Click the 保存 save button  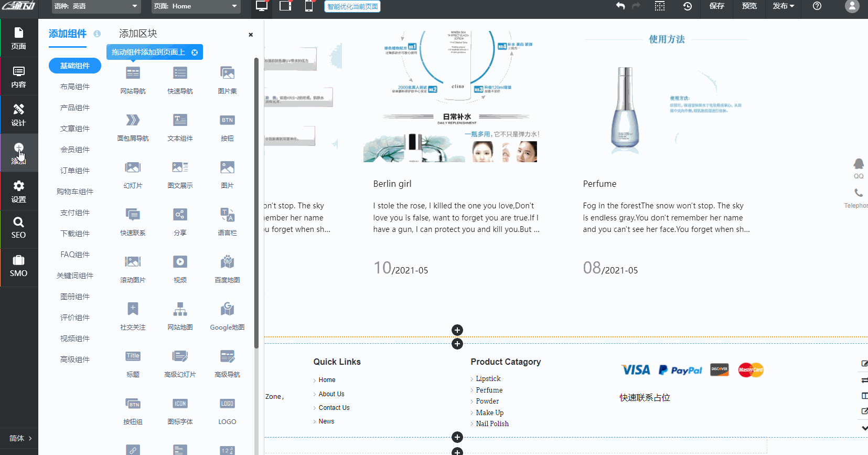(716, 6)
